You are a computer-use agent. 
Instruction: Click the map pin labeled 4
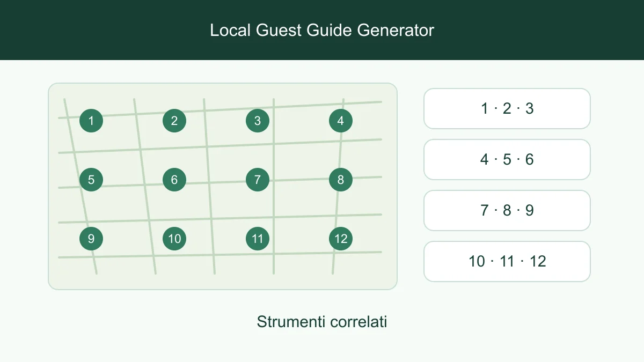click(x=341, y=121)
